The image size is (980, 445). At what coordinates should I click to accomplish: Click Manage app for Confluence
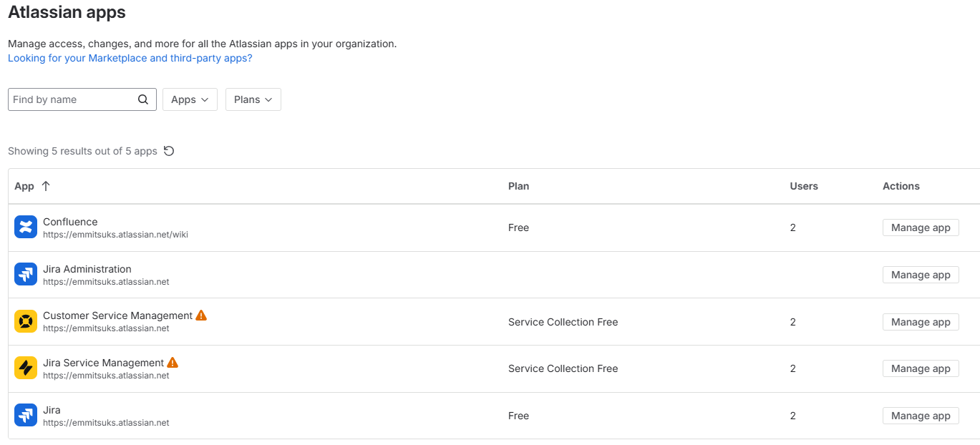(921, 228)
